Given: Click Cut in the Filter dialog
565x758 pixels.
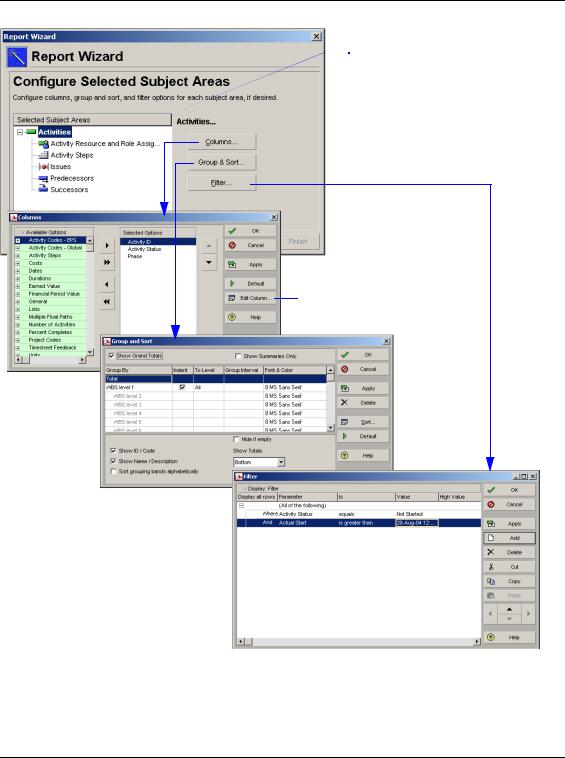Looking at the screenshot, I should pos(509,567).
